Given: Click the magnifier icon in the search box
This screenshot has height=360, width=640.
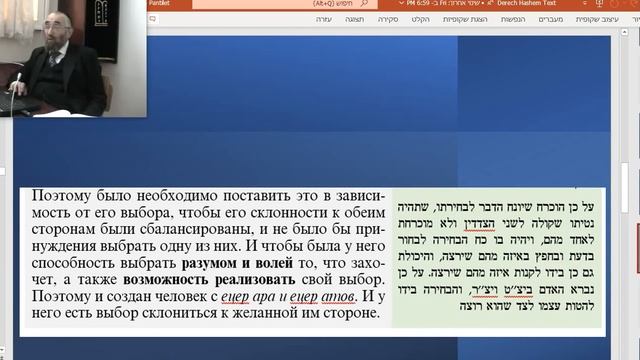Looking at the screenshot, I should pos(364,3).
